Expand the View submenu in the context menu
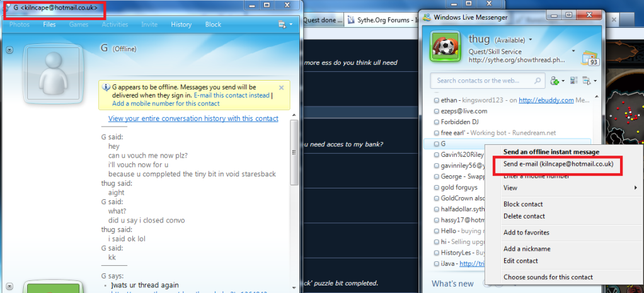 point(571,188)
